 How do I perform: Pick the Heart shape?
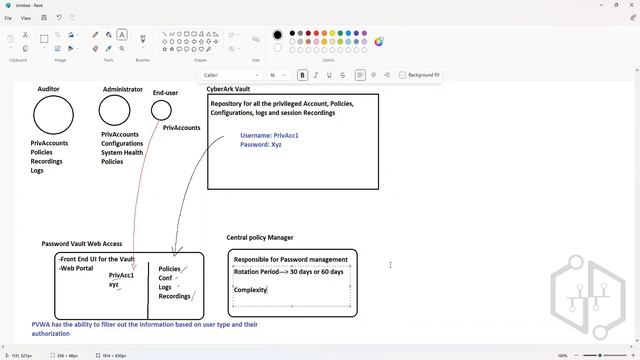pyautogui.click(x=201, y=49)
